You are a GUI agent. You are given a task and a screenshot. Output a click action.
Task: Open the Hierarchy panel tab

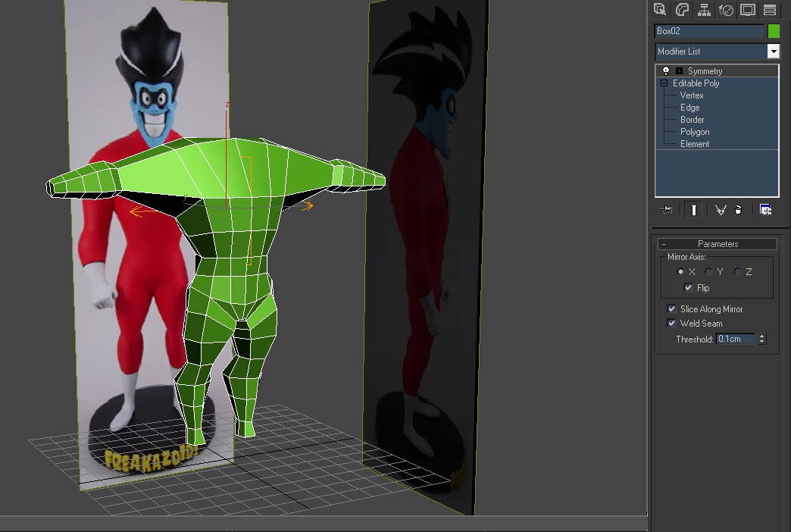point(704,10)
